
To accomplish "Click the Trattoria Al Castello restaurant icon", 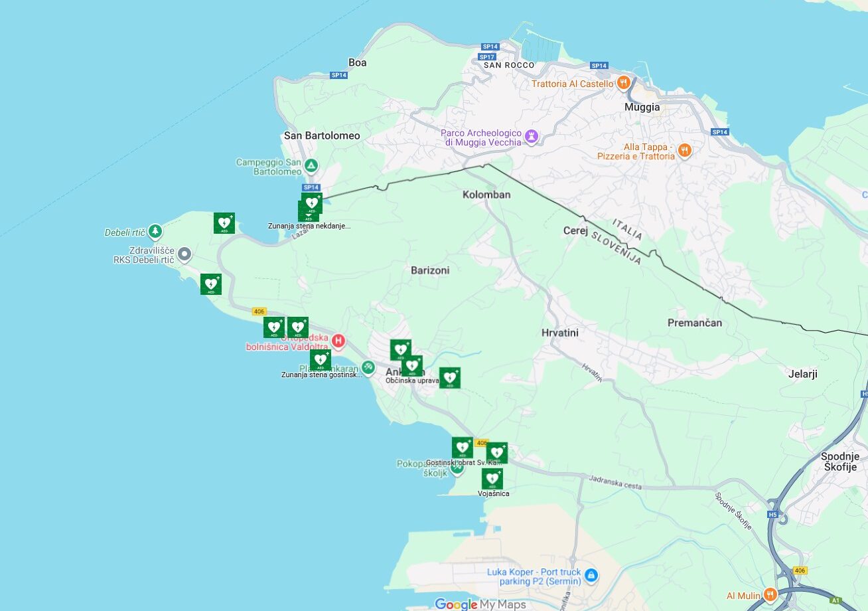I will (x=623, y=84).
